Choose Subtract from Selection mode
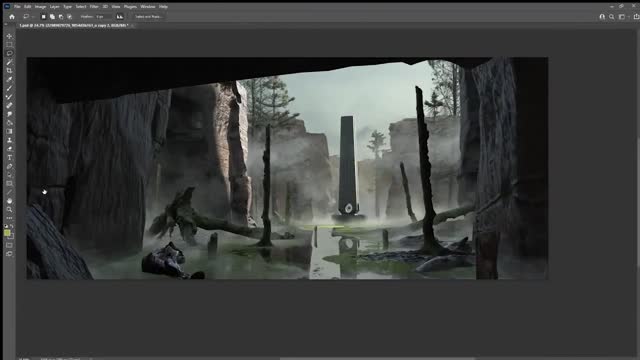 (x=61, y=17)
